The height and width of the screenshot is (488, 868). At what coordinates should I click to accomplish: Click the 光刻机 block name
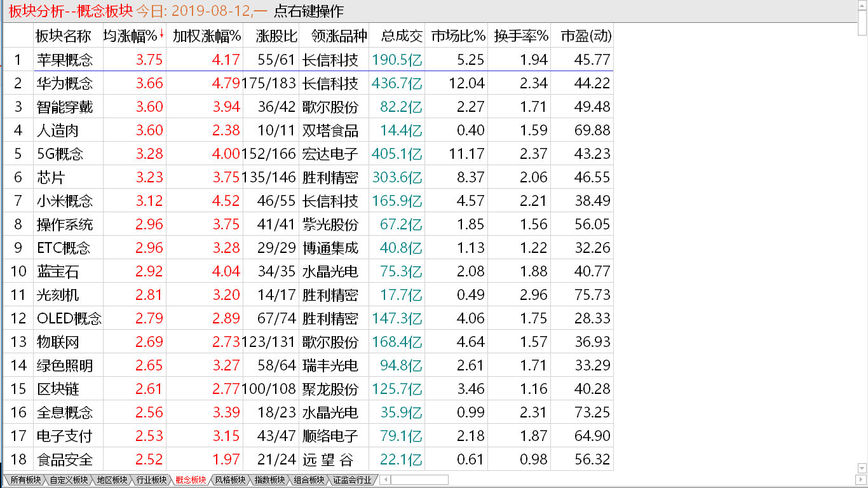point(57,295)
